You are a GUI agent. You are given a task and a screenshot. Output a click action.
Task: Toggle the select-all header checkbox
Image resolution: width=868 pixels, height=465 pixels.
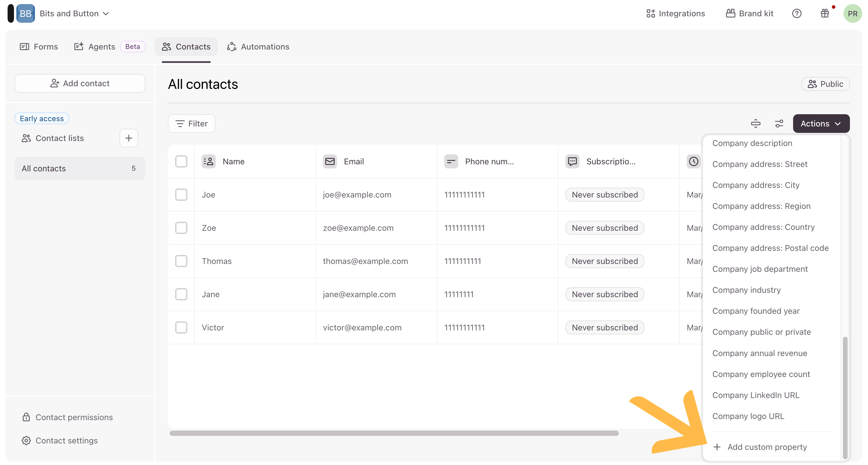[181, 161]
